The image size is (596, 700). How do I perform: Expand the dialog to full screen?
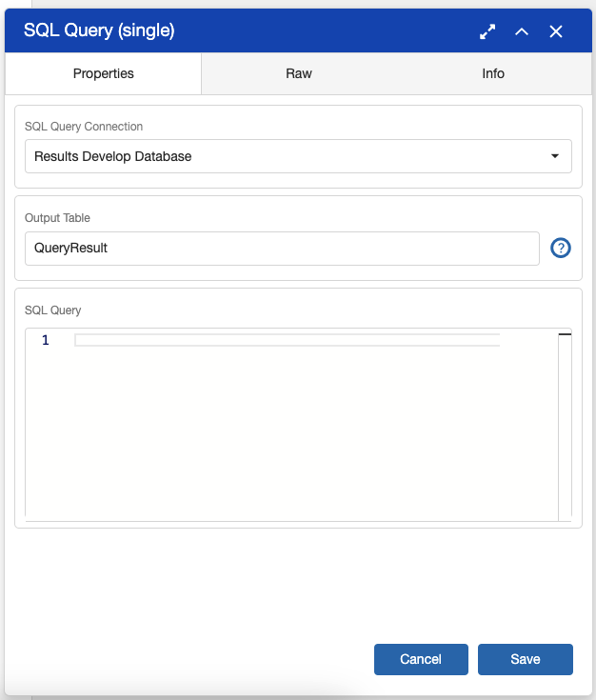click(x=487, y=31)
